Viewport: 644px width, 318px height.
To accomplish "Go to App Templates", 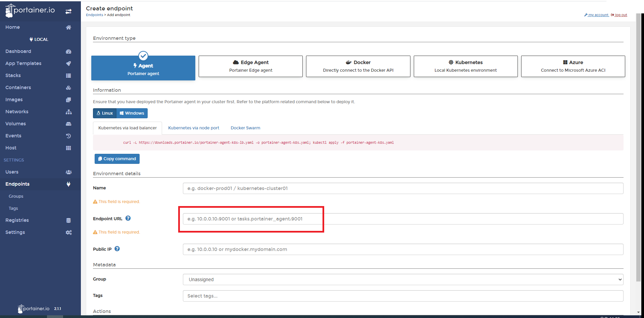I will (40, 64).
